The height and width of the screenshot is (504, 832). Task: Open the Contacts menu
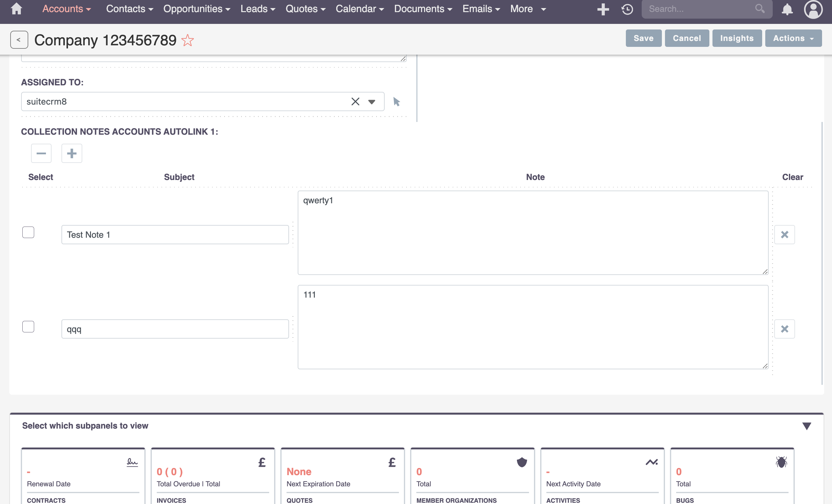tap(130, 9)
